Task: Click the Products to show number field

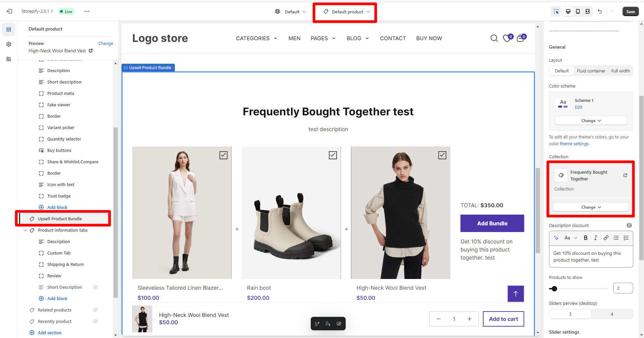Action: [x=623, y=288]
